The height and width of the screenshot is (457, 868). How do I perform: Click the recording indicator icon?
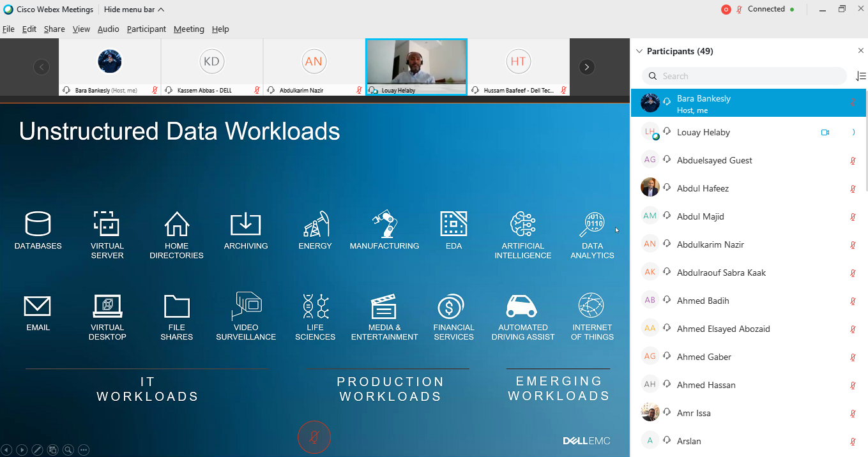[x=726, y=10]
